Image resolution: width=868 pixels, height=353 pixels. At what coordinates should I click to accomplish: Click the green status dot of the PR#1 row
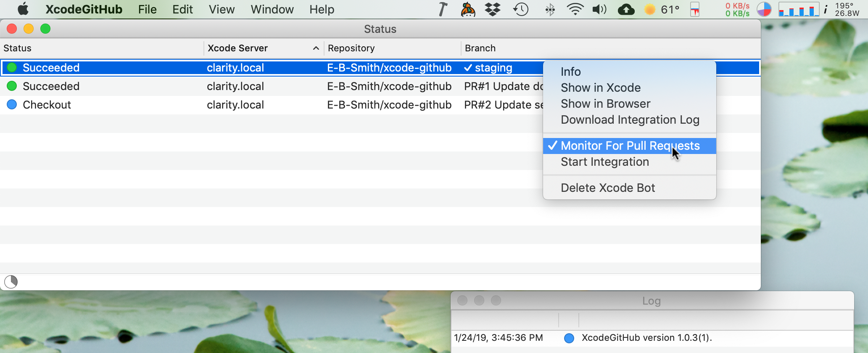[12, 86]
